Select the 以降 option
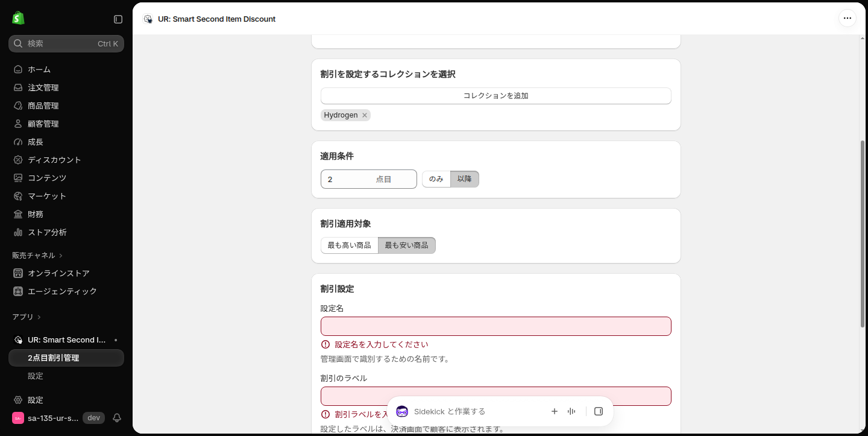Image resolution: width=868 pixels, height=436 pixels. (x=465, y=179)
